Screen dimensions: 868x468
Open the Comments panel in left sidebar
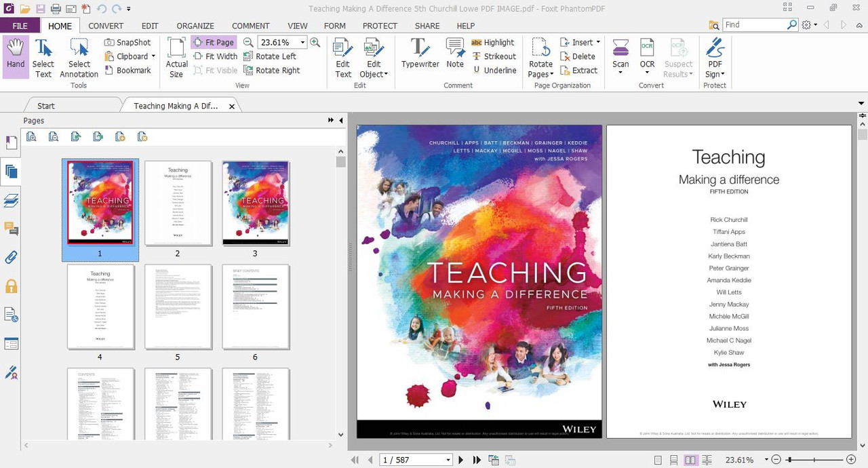[11, 229]
